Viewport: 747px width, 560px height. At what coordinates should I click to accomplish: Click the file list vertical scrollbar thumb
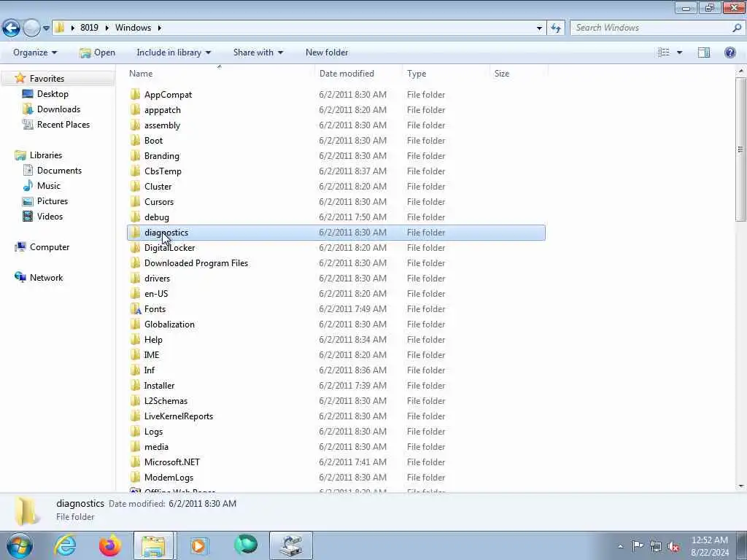click(x=740, y=149)
